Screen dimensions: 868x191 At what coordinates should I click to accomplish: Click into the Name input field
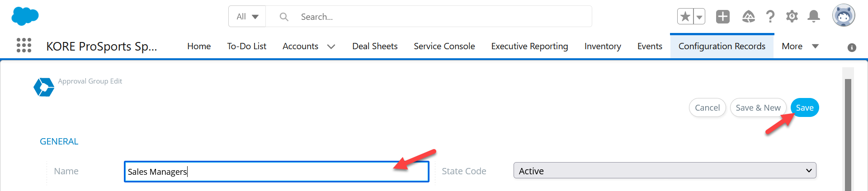pyautogui.click(x=277, y=172)
